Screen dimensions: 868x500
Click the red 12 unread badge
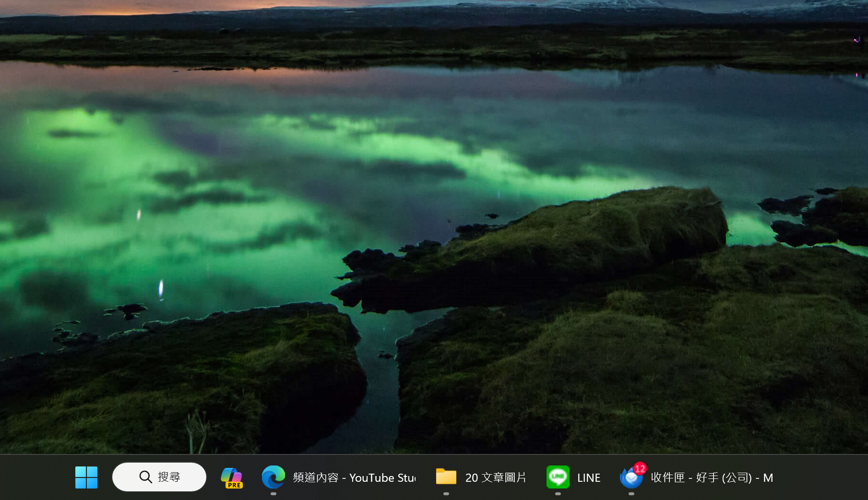click(x=640, y=468)
